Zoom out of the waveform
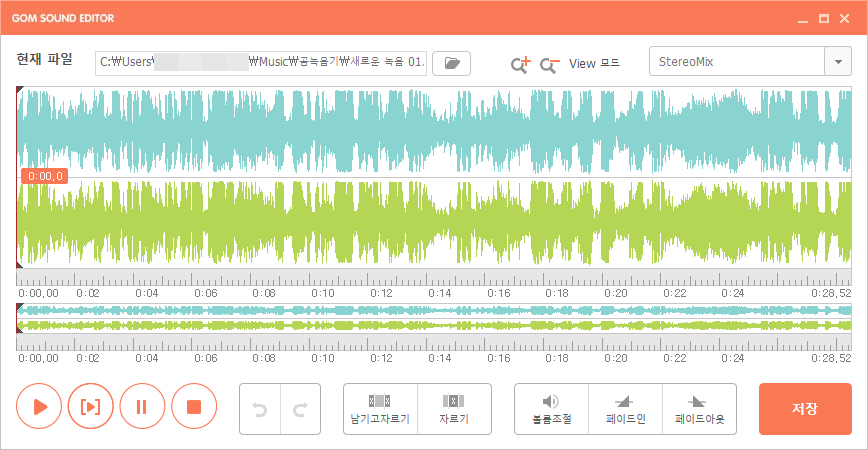The height and width of the screenshot is (450, 868). [550, 65]
